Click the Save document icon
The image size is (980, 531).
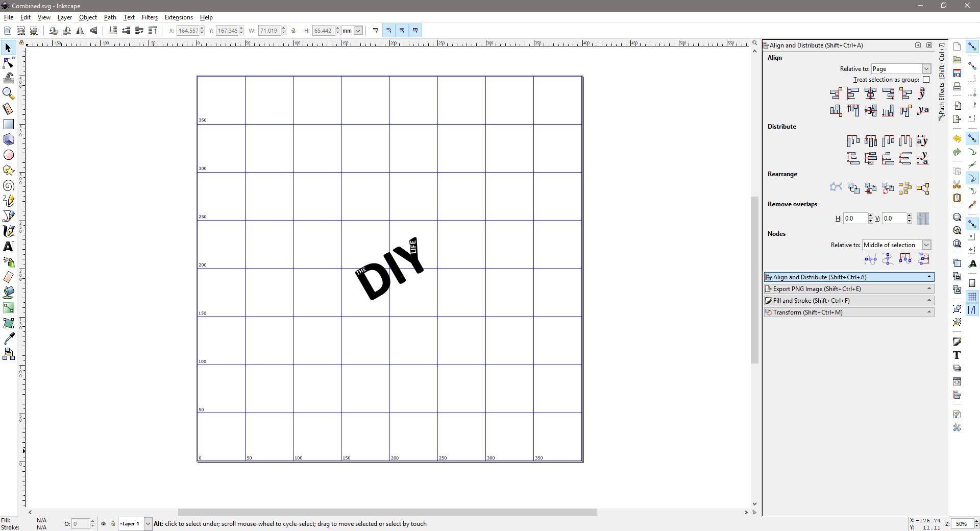coord(957,73)
